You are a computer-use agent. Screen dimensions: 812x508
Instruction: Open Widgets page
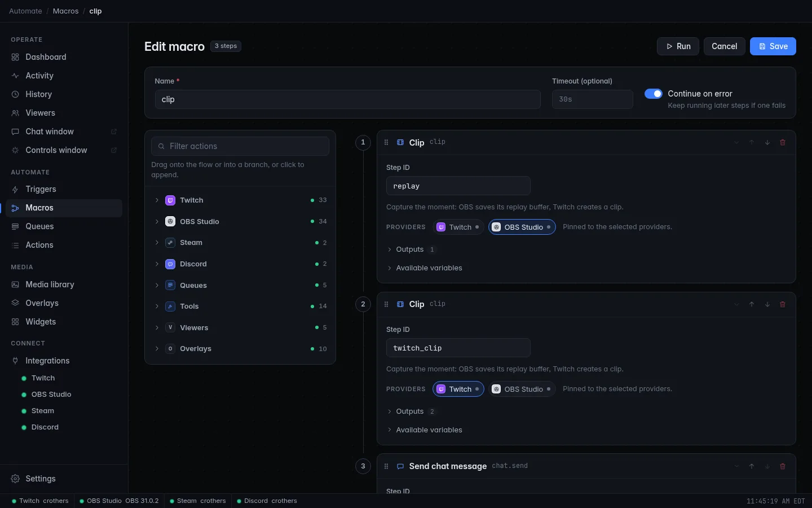64,322
